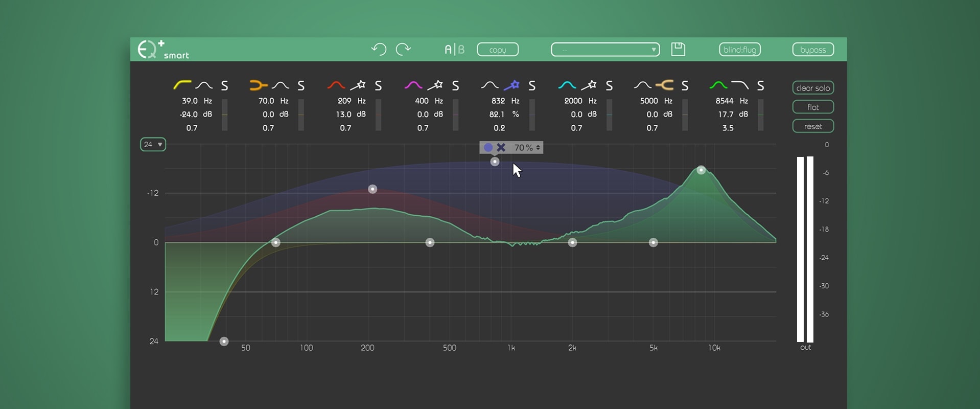The height and width of the screenshot is (409, 980).
Task: Click the gain meter strip of the 8544 Hz band
Action: [761, 115]
